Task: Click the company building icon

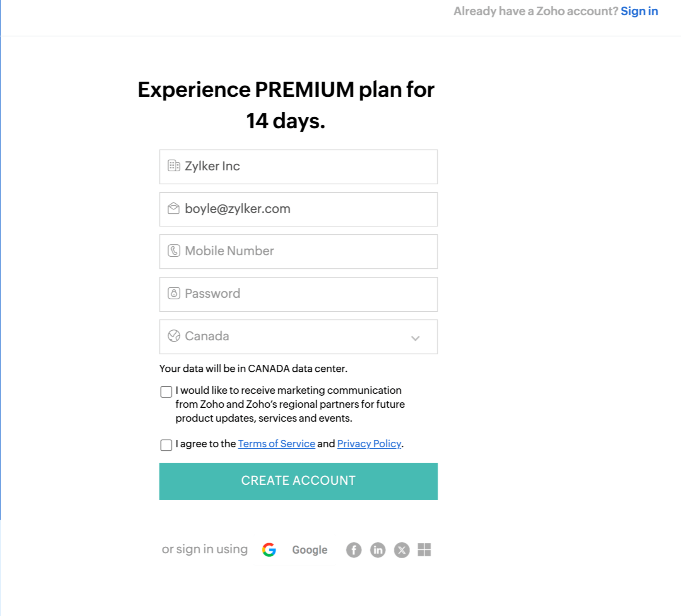Action: 174,166
